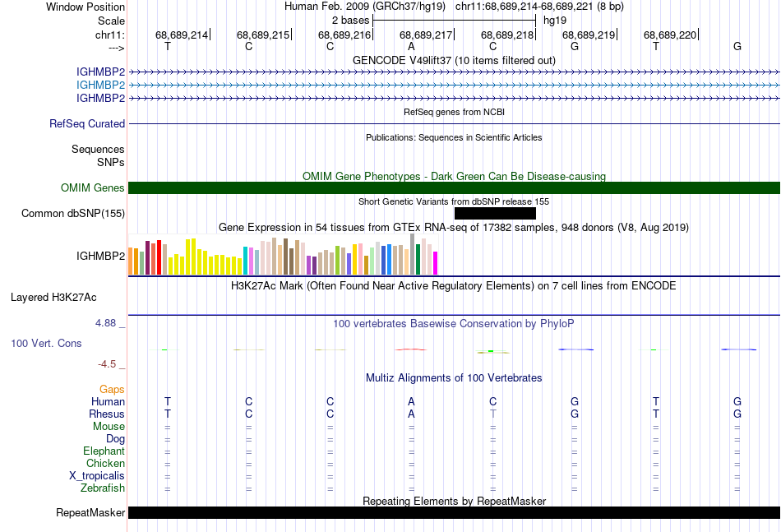
Task: Select the 100 Vert. Cons track label
Action: pos(46,343)
